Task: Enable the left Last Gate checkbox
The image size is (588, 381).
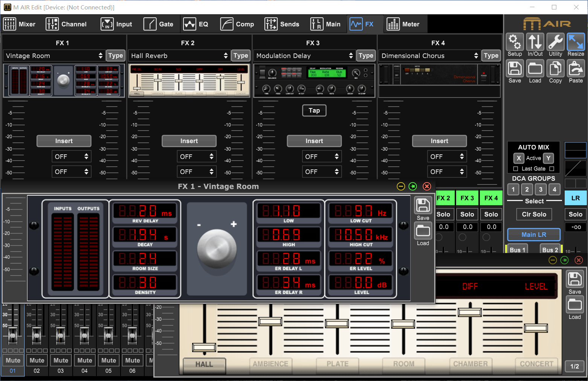Action: tap(516, 169)
